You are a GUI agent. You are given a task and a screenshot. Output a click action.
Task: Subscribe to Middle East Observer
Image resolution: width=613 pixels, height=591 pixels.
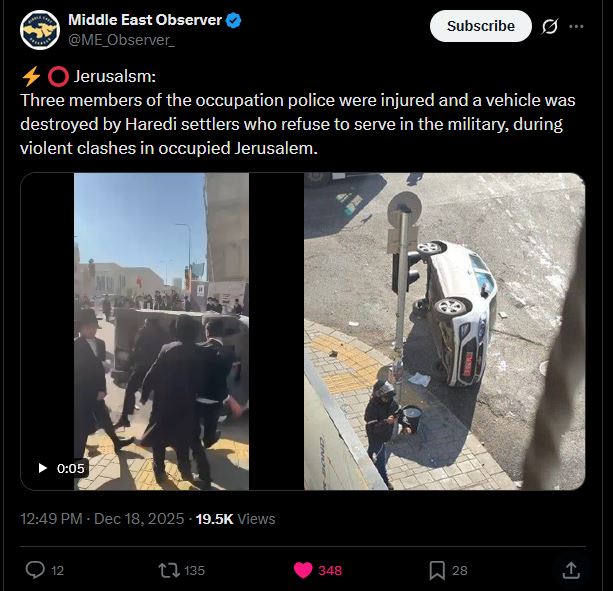(x=480, y=26)
